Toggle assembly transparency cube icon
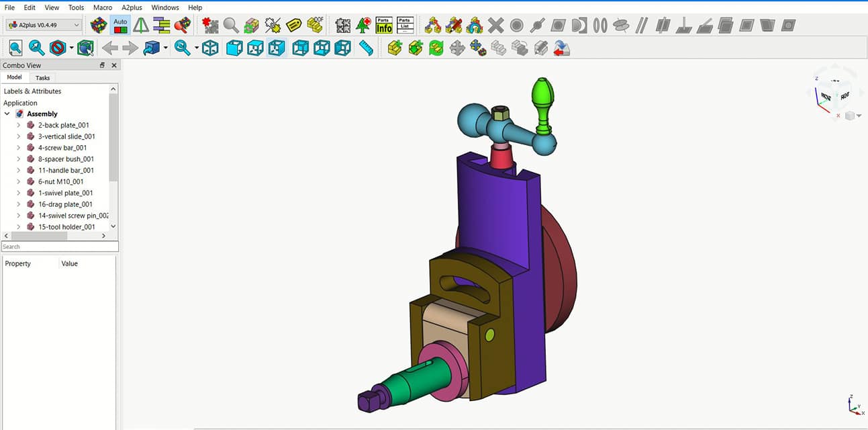The image size is (868, 430). point(252,26)
